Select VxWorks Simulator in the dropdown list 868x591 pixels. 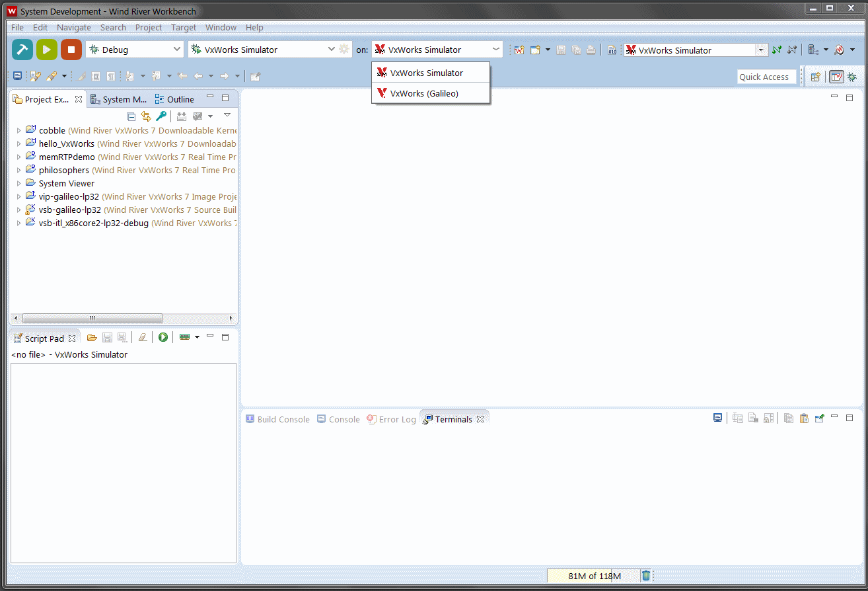[x=431, y=73]
